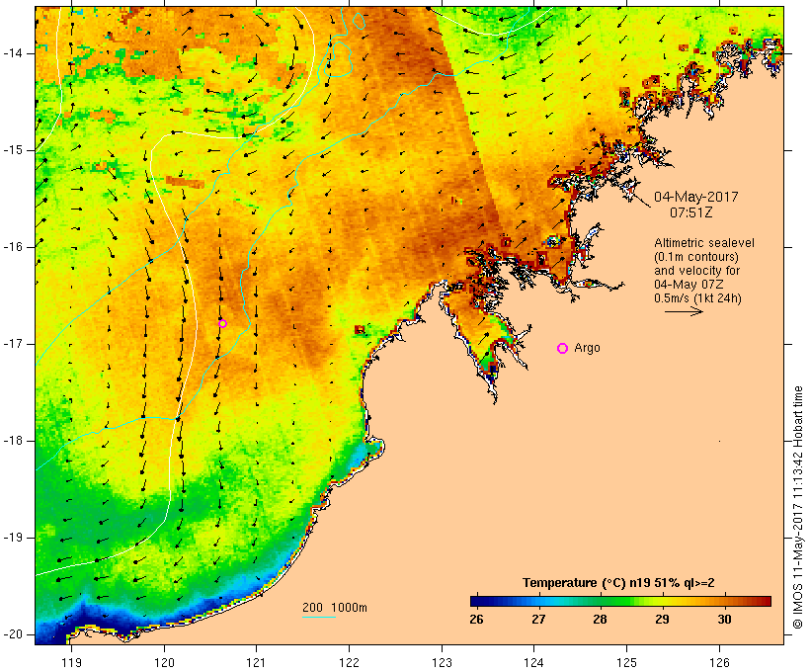Click the longitude label 121
The image size is (810, 672).
click(256, 662)
